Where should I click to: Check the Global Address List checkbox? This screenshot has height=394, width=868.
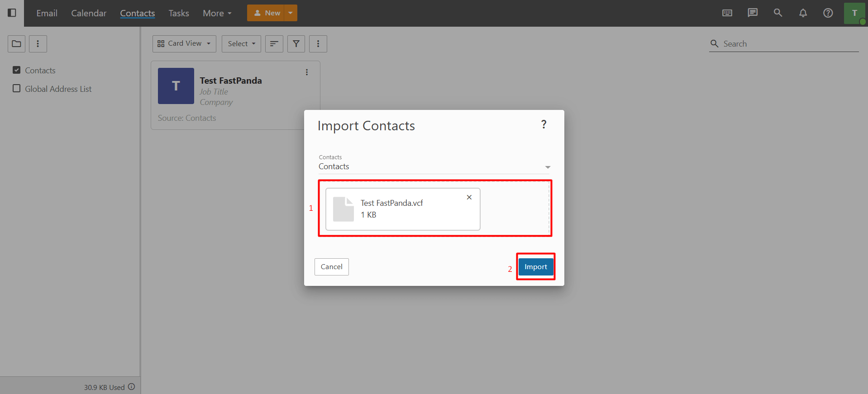[x=17, y=89]
